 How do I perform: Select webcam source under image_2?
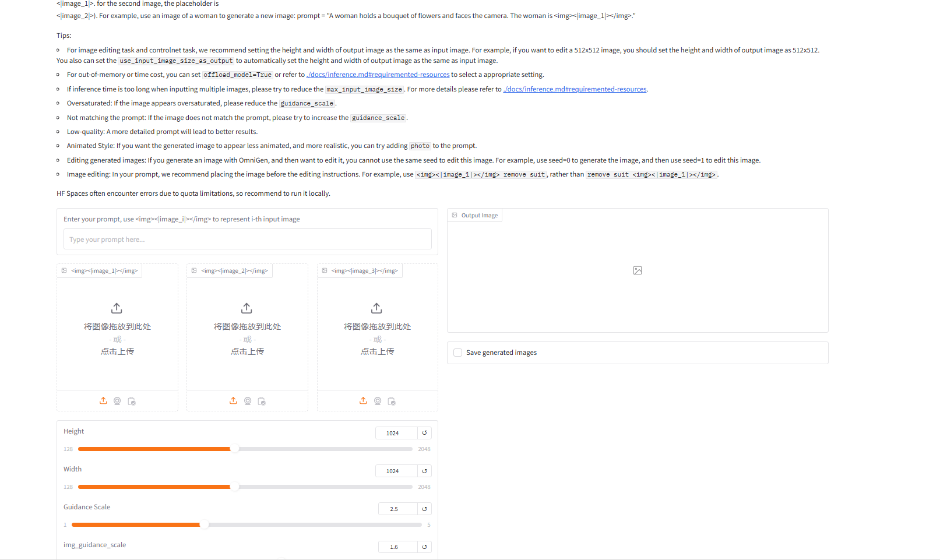[248, 401]
